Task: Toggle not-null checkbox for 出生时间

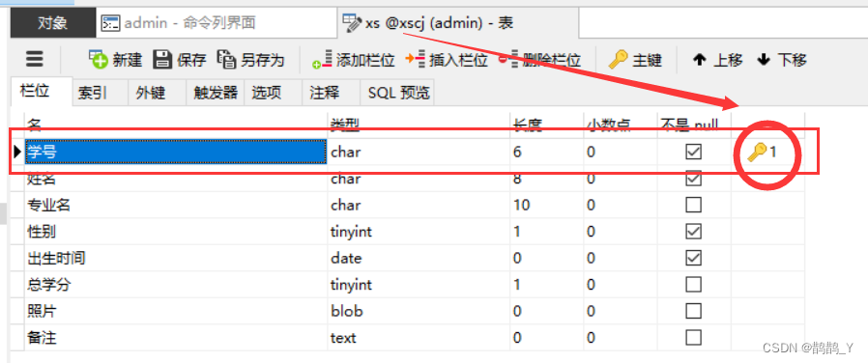Action: tap(693, 258)
